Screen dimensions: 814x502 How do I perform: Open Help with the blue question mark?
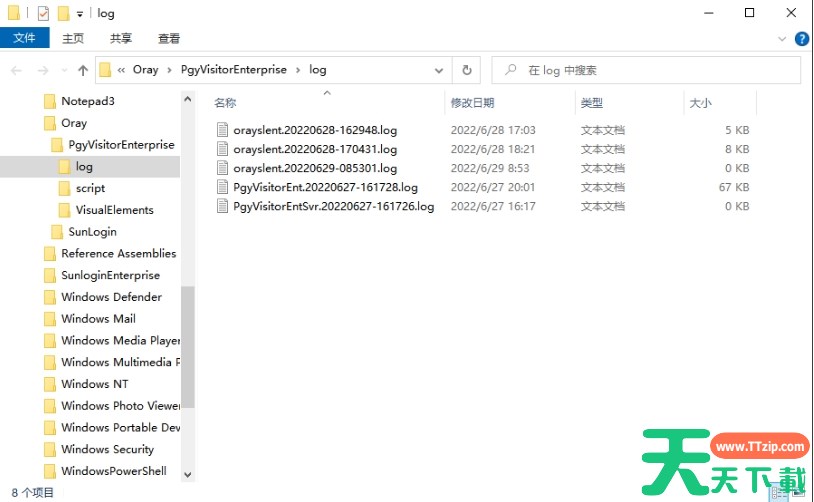pos(802,39)
